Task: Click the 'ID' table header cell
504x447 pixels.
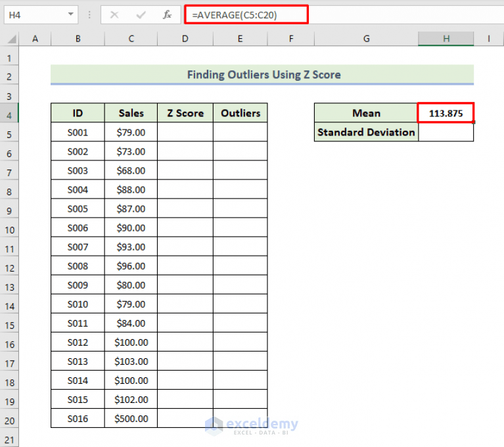Action: click(x=78, y=113)
